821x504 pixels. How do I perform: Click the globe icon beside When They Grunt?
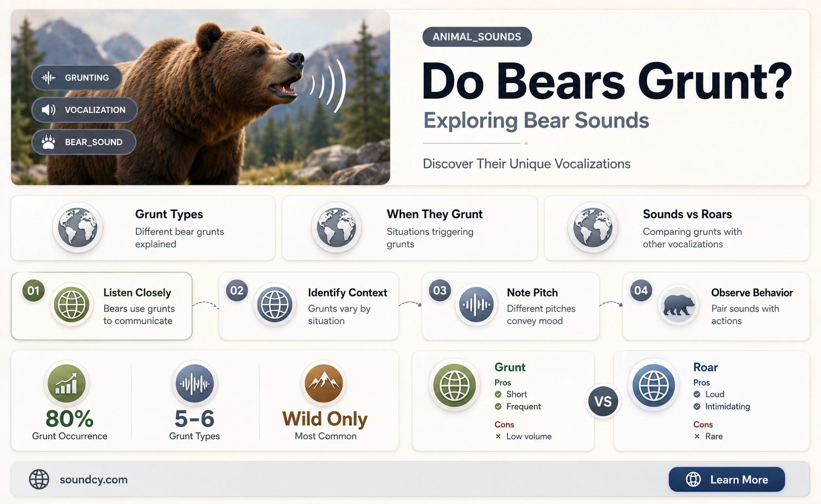337,228
